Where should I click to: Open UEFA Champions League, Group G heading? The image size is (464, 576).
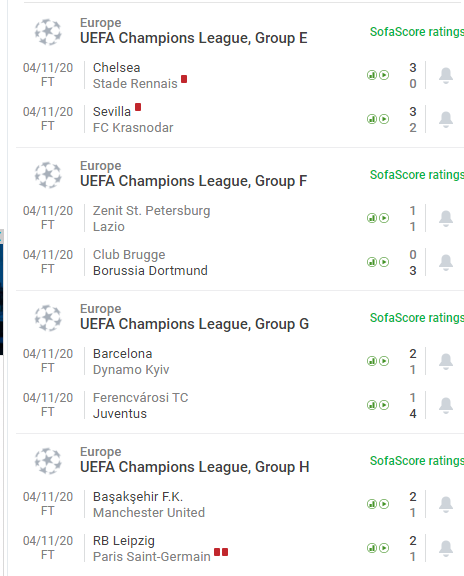coord(194,324)
